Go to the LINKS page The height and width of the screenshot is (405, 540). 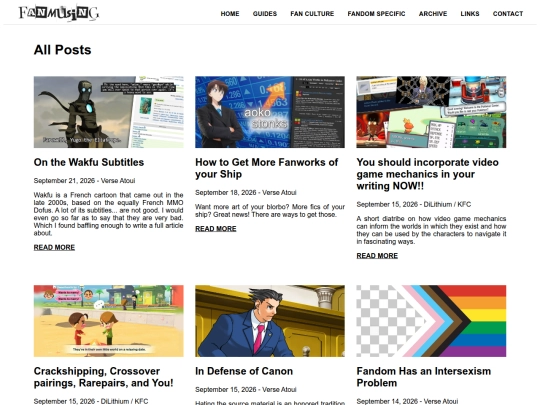[470, 14]
